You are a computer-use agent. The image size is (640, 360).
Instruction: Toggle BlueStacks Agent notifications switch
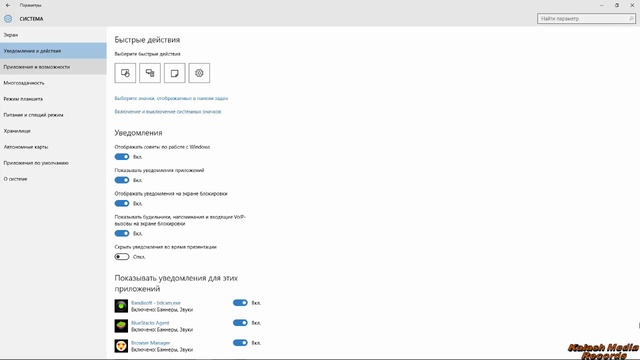click(240, 323)
